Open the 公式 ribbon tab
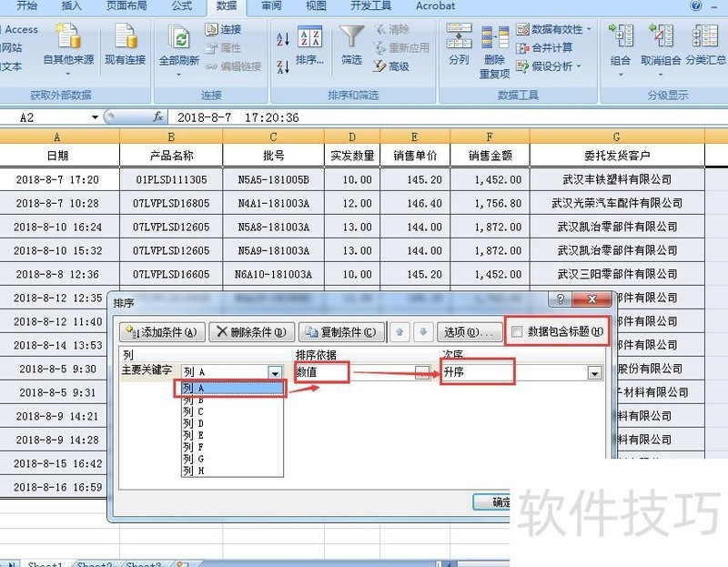 [x=181, y=6]
